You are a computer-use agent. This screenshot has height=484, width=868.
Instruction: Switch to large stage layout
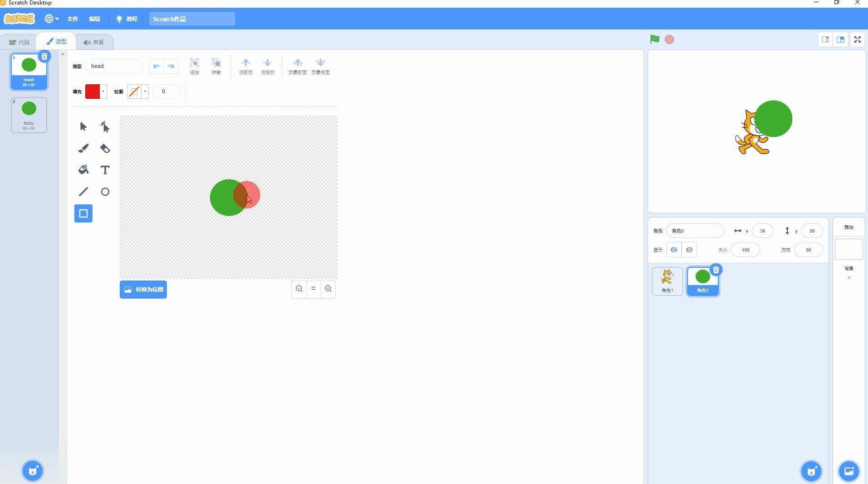pos(841,39)
